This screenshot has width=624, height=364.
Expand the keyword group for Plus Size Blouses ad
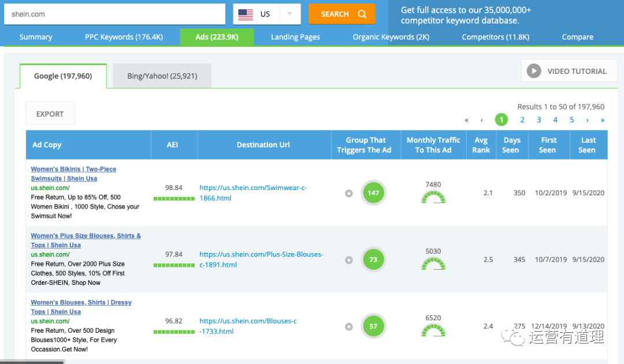click(x=349, y=260)
